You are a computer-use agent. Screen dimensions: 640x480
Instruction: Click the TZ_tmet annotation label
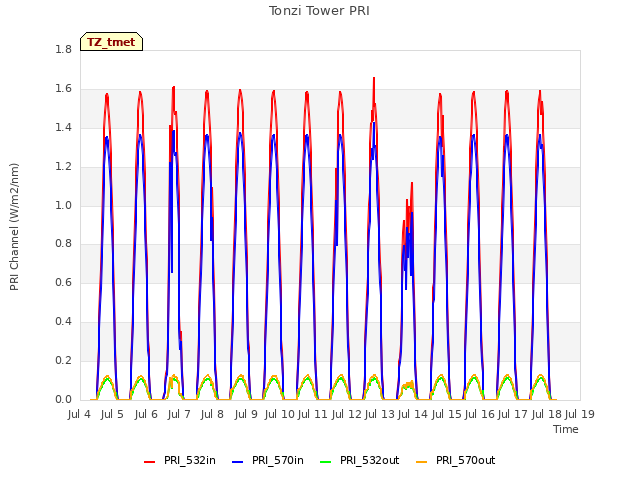tap(111, 42)
